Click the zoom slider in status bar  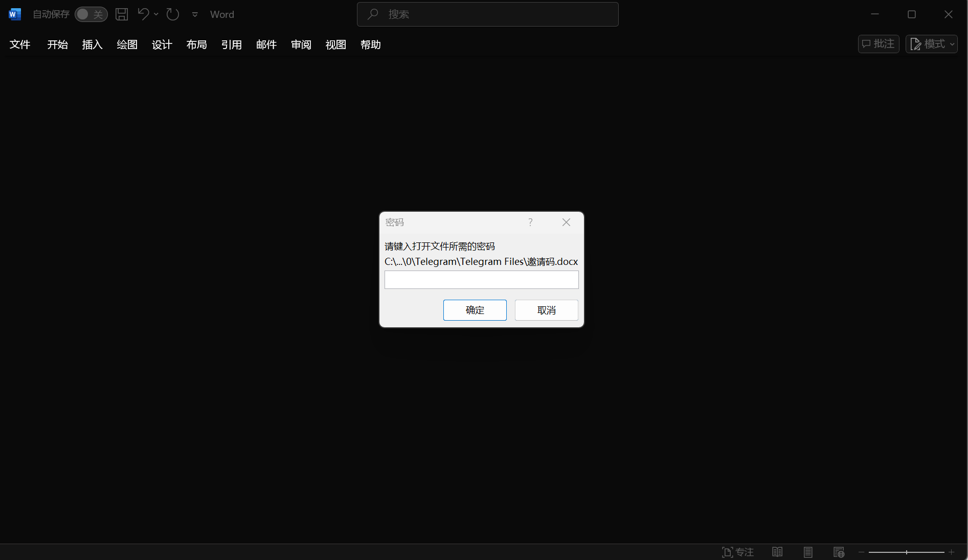click(906, 552)
